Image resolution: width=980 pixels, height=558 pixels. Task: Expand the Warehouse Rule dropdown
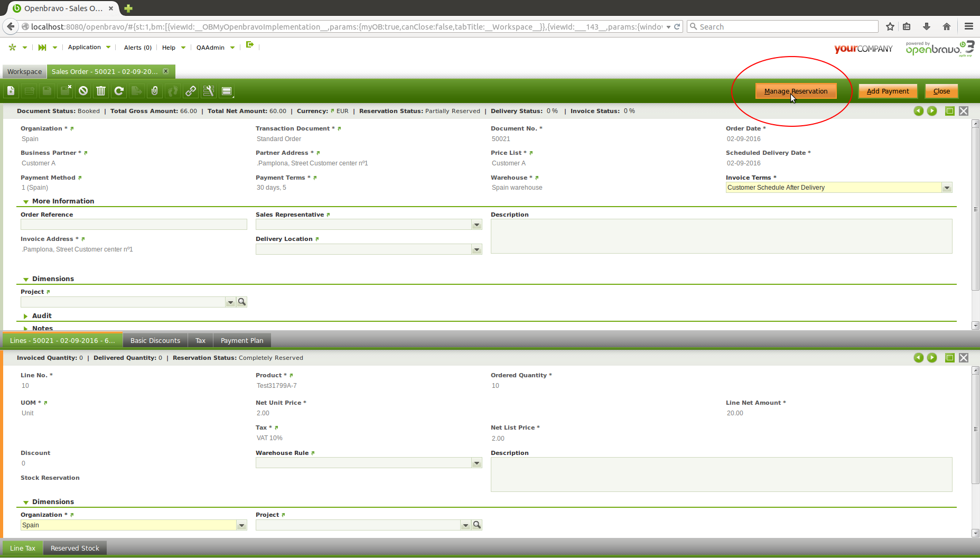pos(477,463)
